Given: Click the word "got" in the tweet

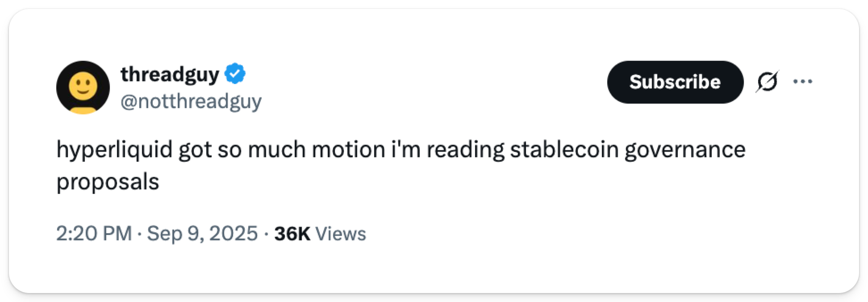Looking at the screenshot, I should pyautogui.click(x=195, y=150).
